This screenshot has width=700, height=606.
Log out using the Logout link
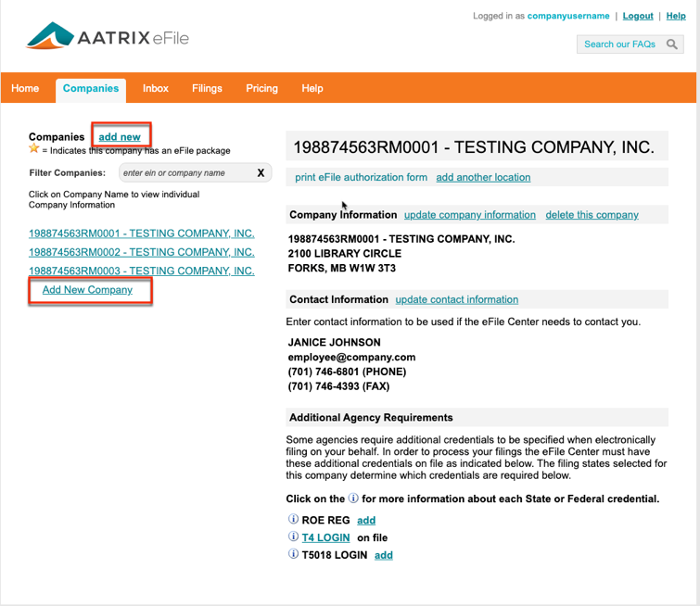coord(638,16)
